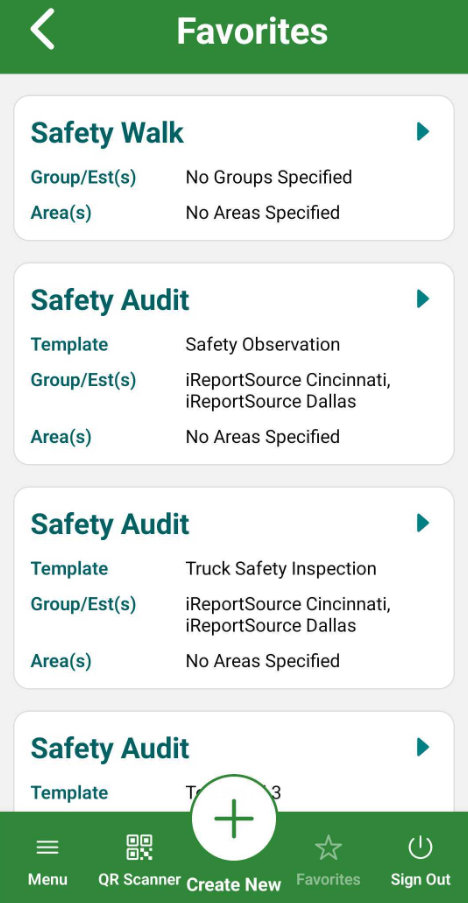Screen dimensions: 468x903
Task: Open the Truck Safety Inspection template text
Action: 281,569
